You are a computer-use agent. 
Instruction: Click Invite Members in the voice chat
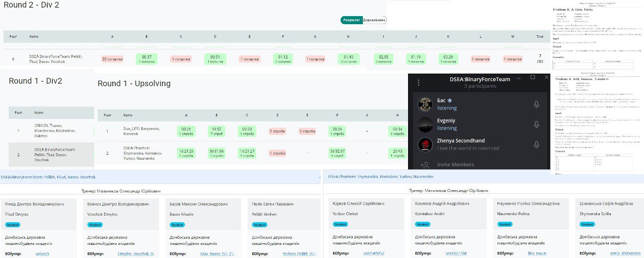coord(455,164)
